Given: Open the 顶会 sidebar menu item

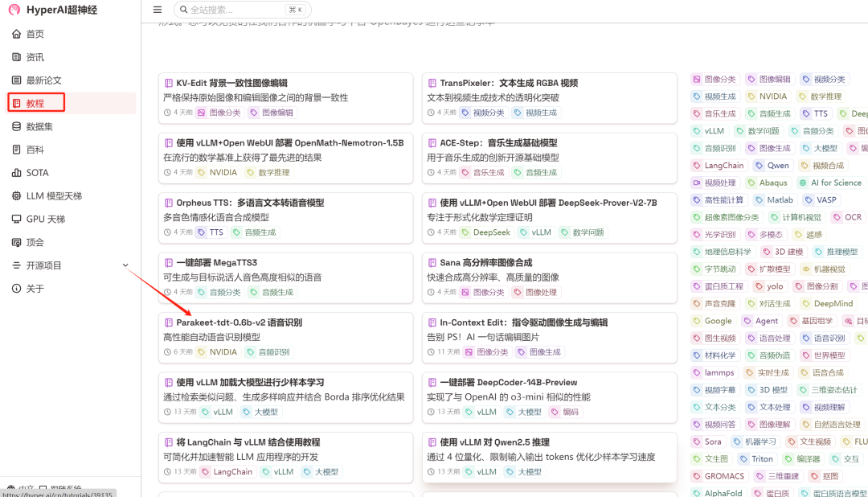Looking at the screenshot, I should tap(35, 242).
